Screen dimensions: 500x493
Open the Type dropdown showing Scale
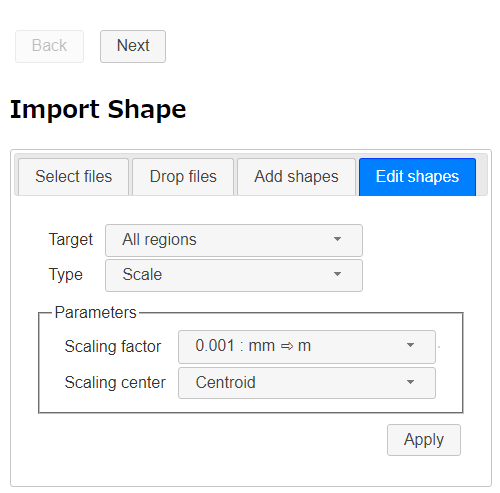coord(234,276)
